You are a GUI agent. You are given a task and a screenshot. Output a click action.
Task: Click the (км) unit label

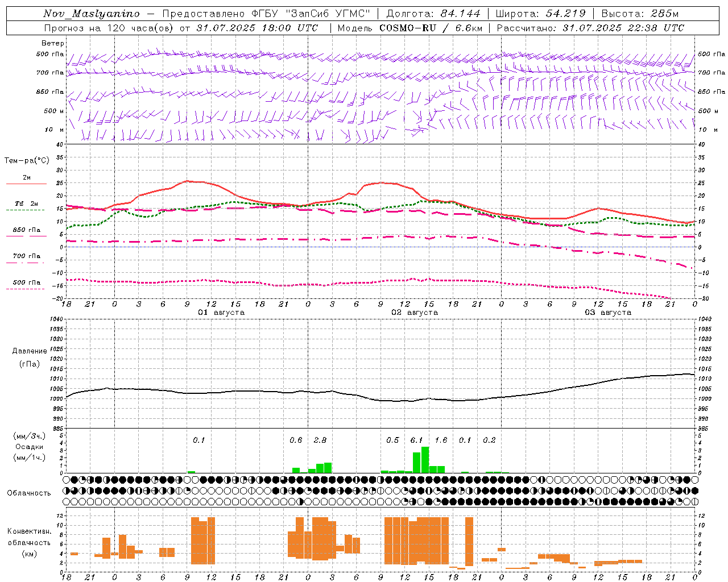(x=29, y=554)
